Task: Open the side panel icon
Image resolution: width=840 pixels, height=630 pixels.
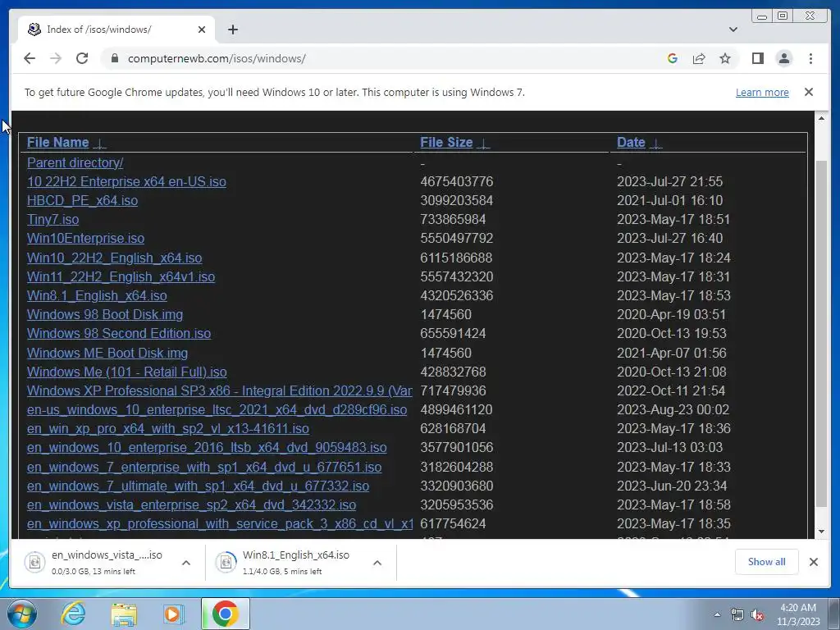Action: [x=757, y=58]
